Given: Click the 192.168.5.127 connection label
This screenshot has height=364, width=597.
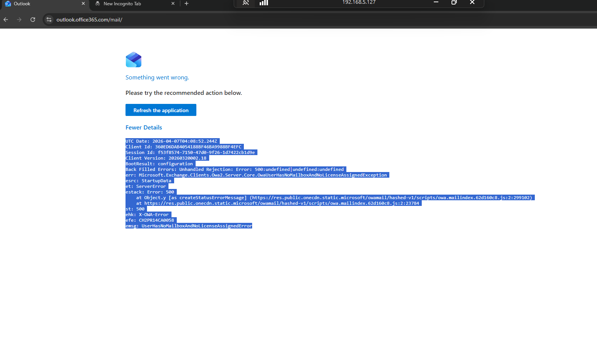Looking at the screenshot, I should click(x=359, y=2).
